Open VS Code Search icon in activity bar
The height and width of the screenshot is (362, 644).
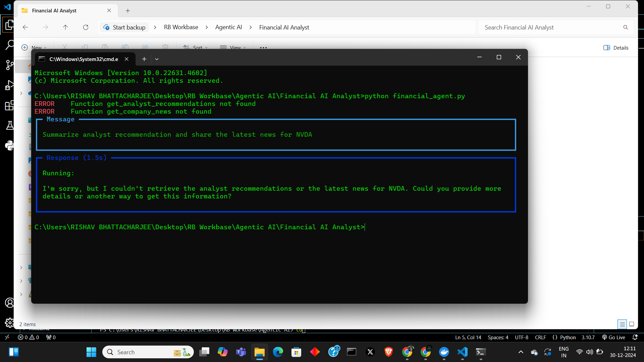pos(9,45)
